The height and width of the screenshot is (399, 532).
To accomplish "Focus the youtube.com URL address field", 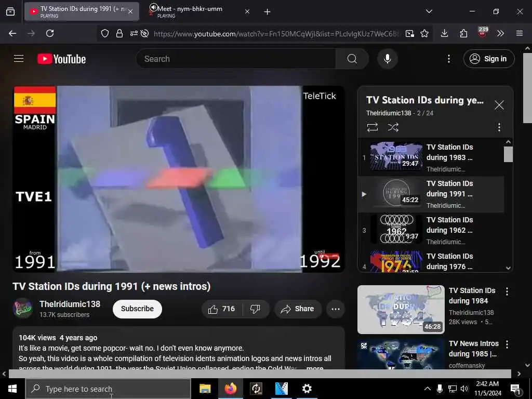I will coord(276,34).
